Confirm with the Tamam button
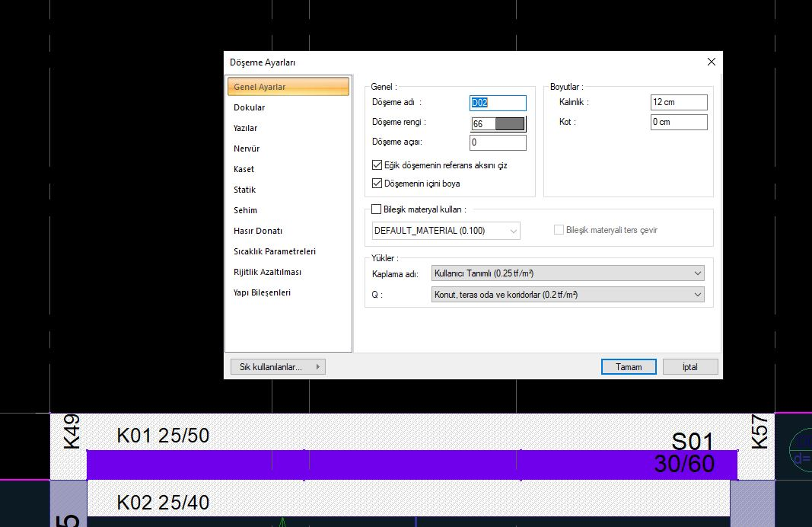 coord(629,367)
